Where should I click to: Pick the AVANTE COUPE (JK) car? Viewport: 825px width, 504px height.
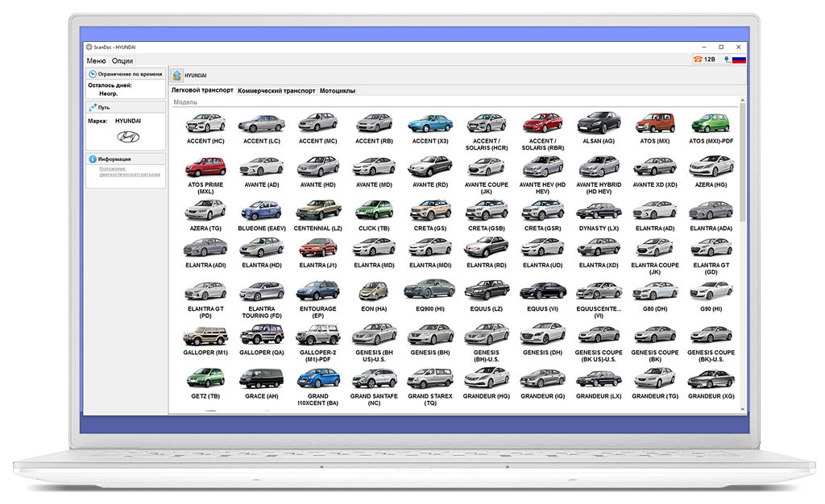(x=487, y=175)
